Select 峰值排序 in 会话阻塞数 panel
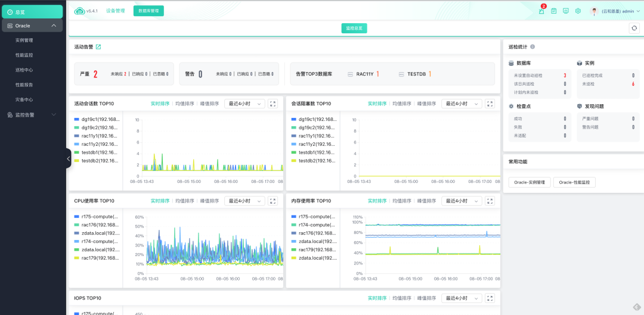The image size is (644, 315). click(427, 104)
